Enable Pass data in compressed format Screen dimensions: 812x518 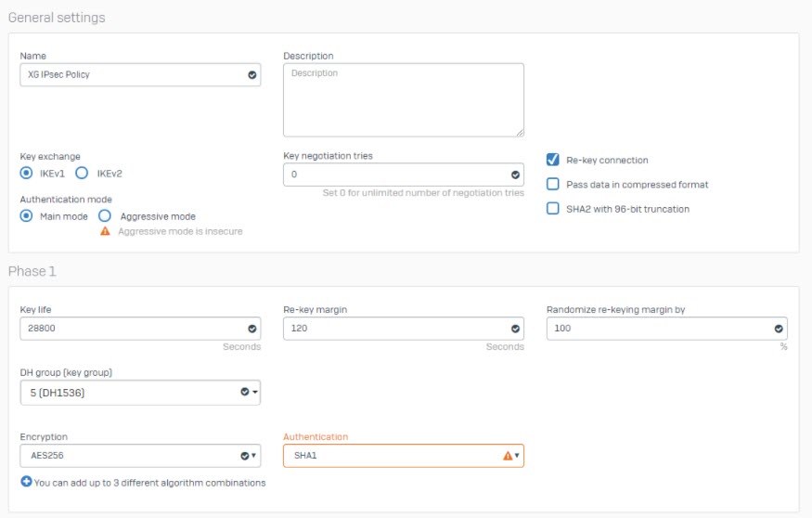click(552, 184)
